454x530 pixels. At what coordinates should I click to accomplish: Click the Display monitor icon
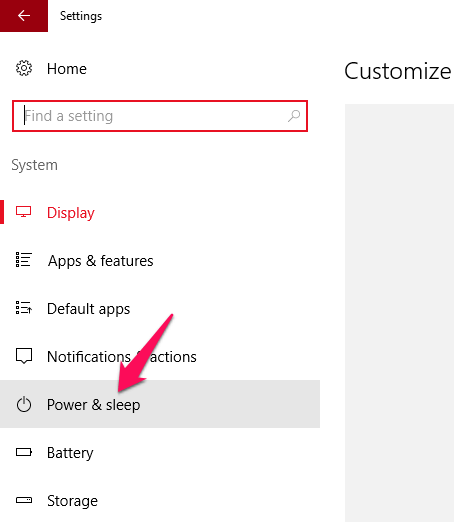pyautogui.click(x=24, y=212)
